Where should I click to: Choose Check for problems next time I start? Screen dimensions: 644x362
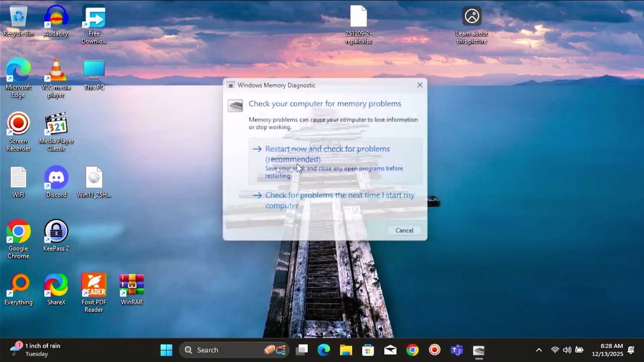tap(336, 200)
